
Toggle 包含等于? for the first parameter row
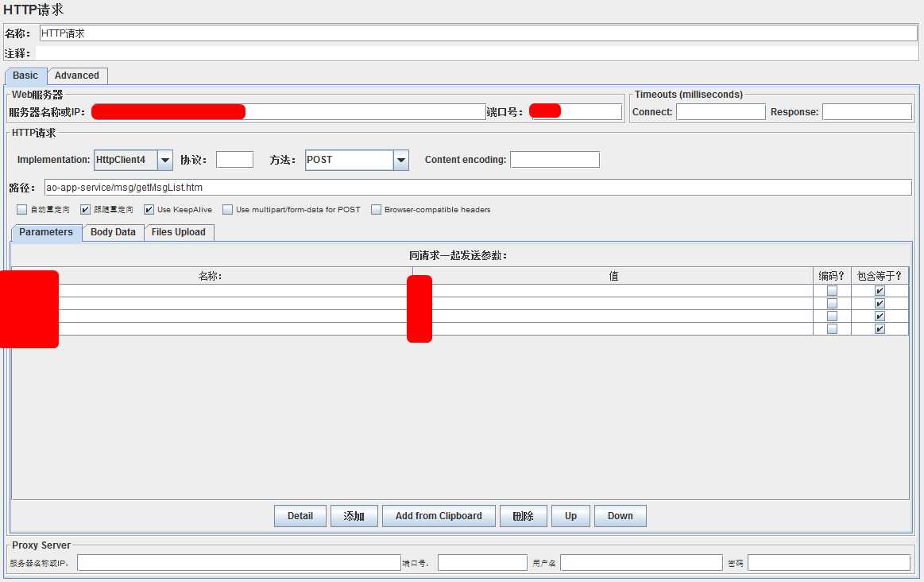point(880,291)
